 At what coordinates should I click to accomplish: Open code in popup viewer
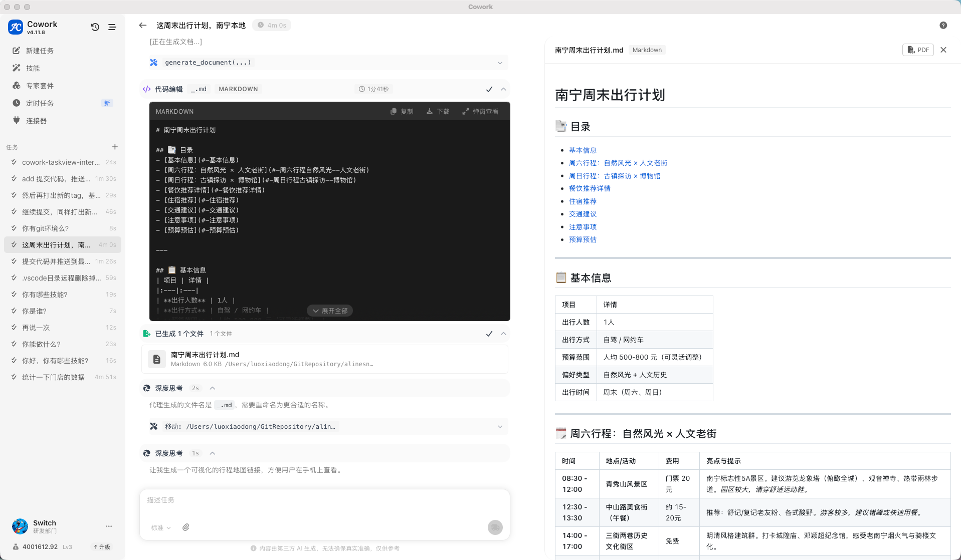pyautogui.click(x=480, y=111)
